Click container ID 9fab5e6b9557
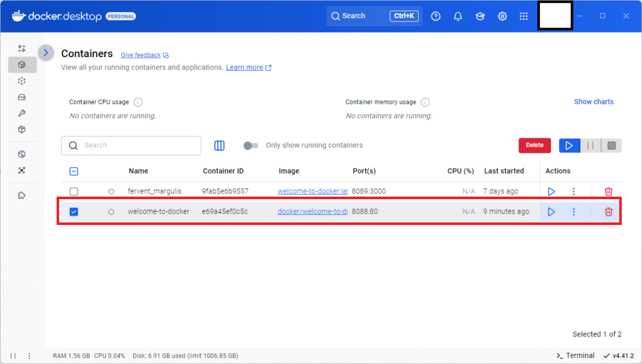The width and height of the screenshot is (642, 364). [225, 191]
